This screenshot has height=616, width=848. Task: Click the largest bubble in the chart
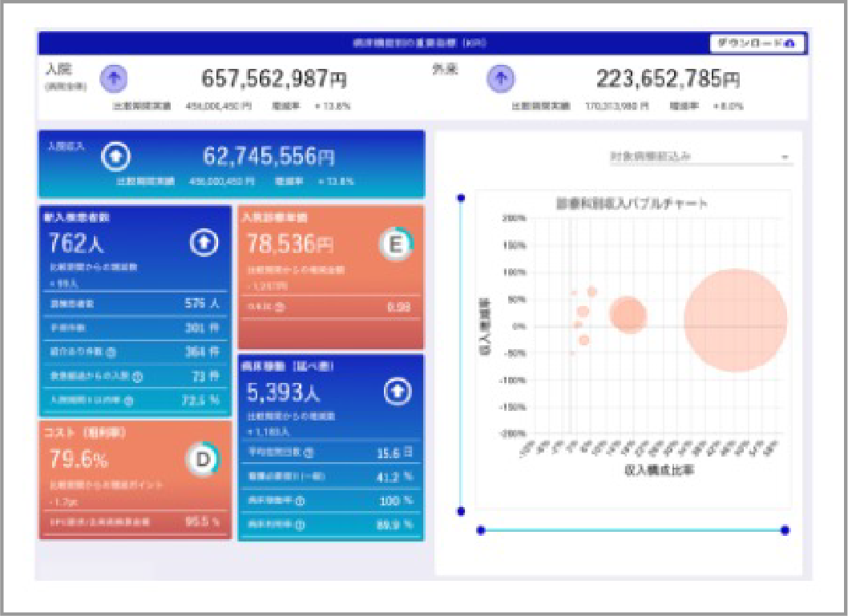point(736,320)
